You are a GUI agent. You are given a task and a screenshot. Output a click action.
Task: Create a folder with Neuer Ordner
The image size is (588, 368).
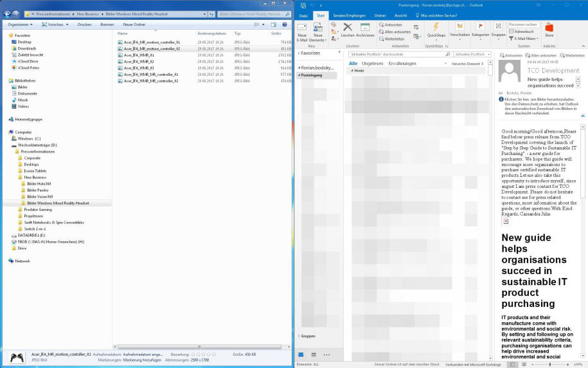point(134,24)
